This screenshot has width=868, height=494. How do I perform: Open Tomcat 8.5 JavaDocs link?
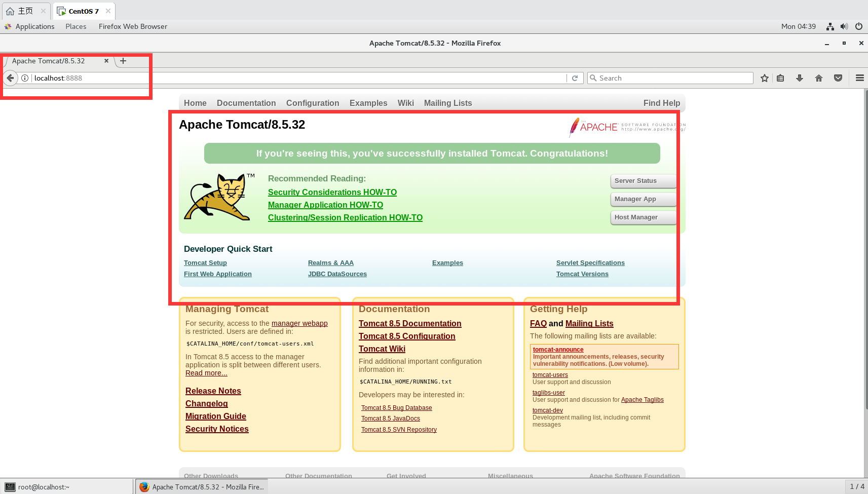(x=391, y=419)
